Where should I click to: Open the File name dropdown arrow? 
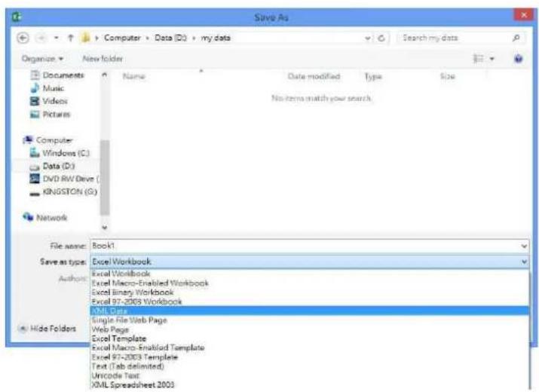524,246
